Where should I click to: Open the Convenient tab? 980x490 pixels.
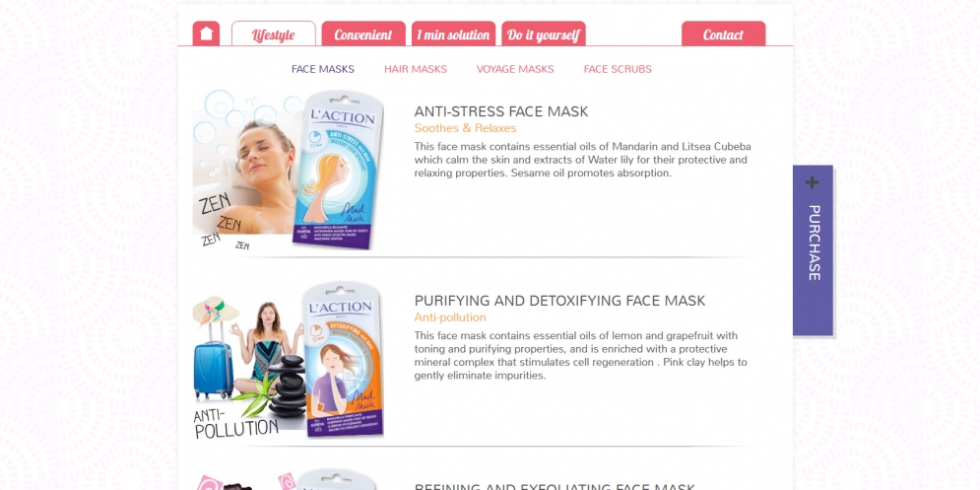(363, 35)
